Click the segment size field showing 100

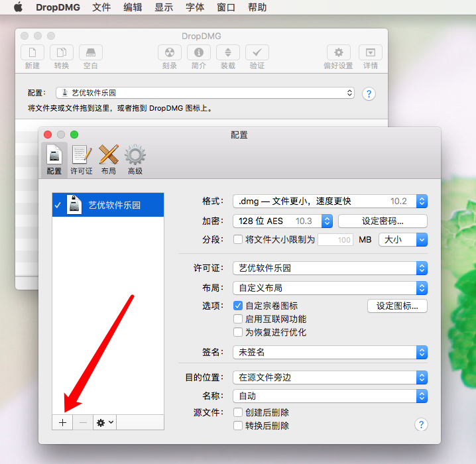[x=335, y=240]
